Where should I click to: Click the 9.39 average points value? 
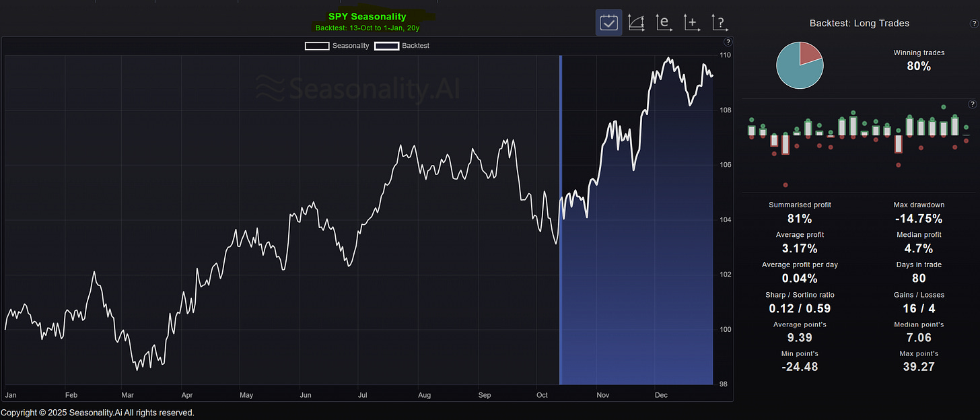[x=800, y=338]
